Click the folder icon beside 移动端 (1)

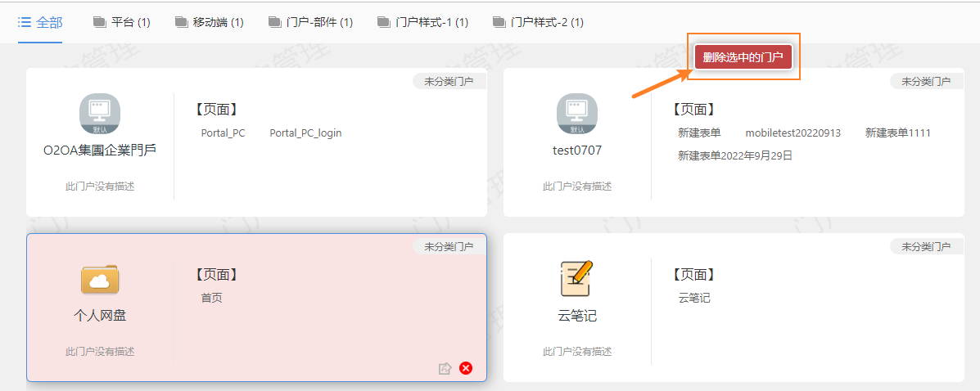click(x=181, y=22)
